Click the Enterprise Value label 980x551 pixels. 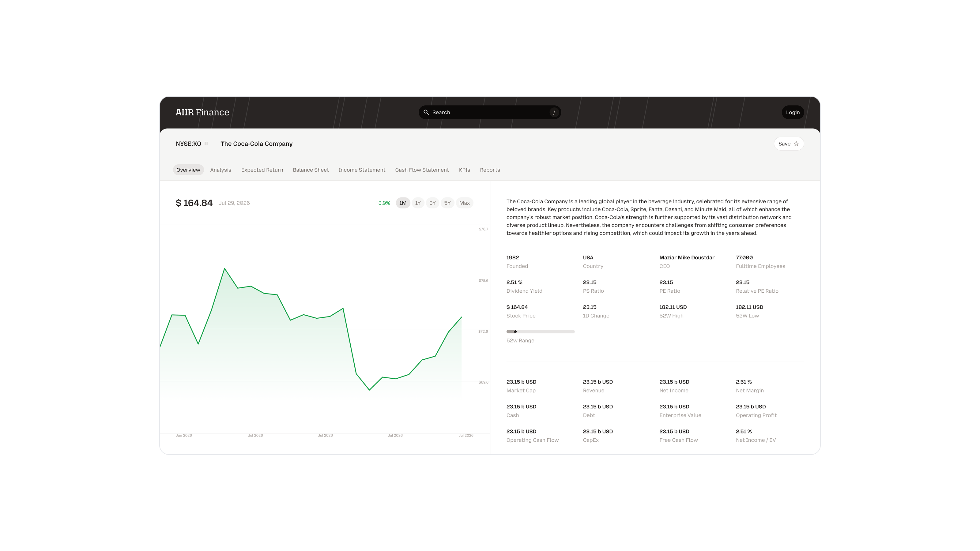(x=680, y=415)
